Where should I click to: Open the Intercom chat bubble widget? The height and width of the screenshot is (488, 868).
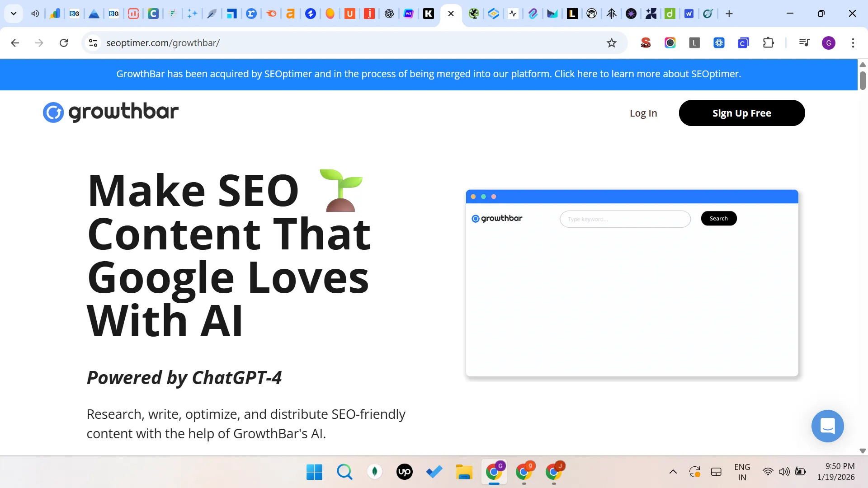[828, 426]
